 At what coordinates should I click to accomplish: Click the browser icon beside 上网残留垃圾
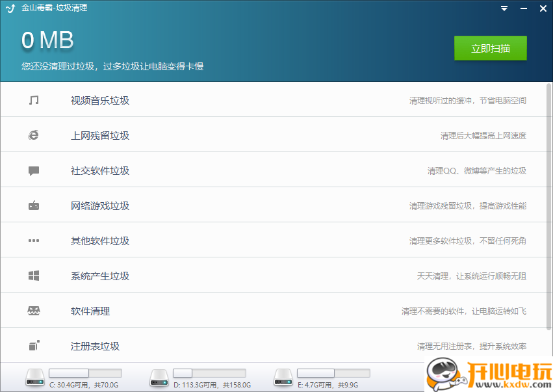point(34,134)
